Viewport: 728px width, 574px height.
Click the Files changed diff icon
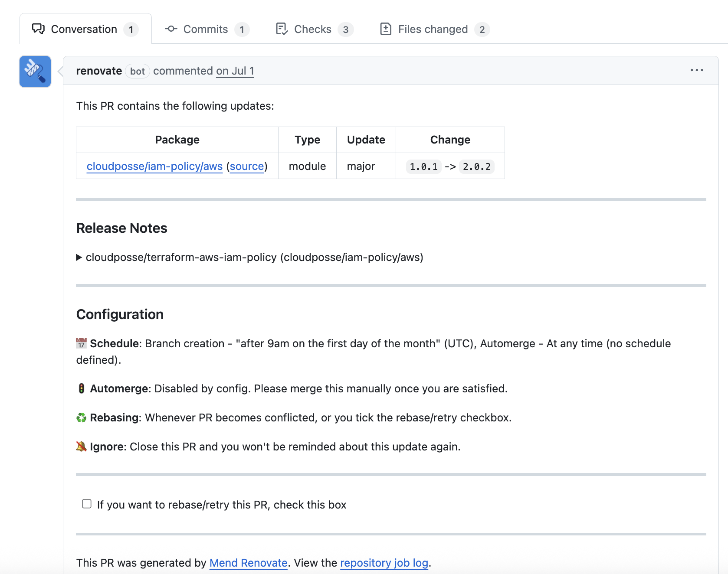point(387,29)
